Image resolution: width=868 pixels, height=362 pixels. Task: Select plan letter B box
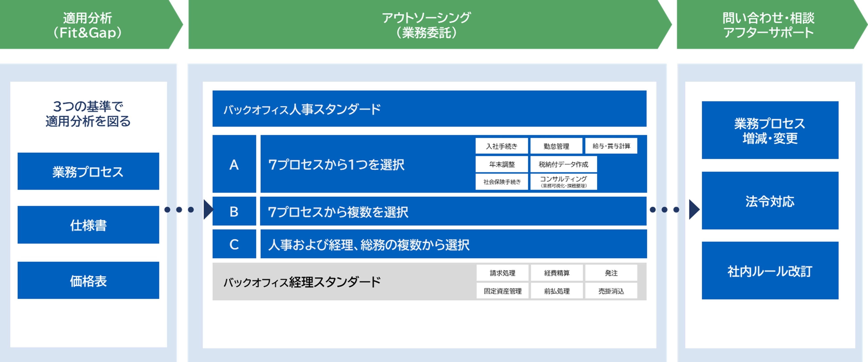[x=234, y=211]
